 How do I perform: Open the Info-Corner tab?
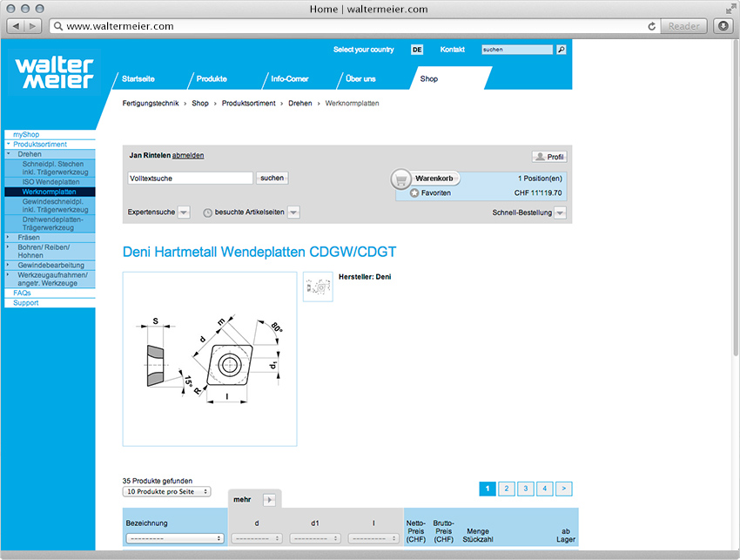tap(289, 79)
